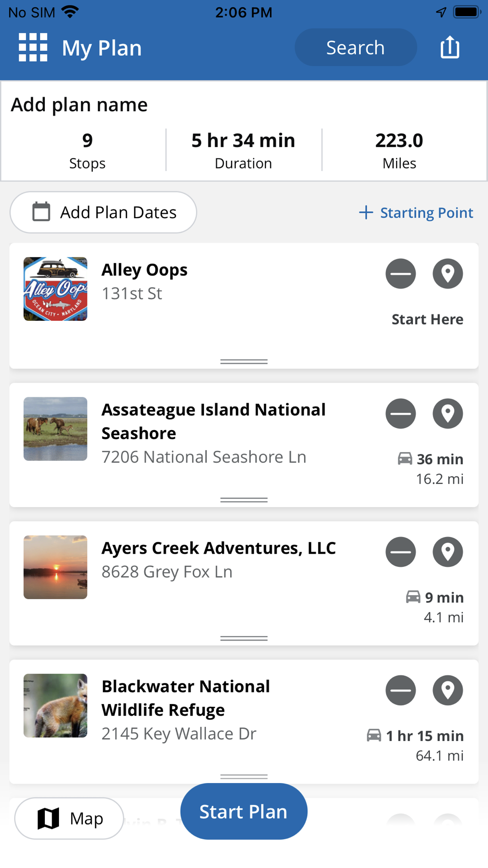Viewport: 488px width, 868px height.
Task: Open the Ayers Creek sunset thumbnail
Action: point(56,567)
